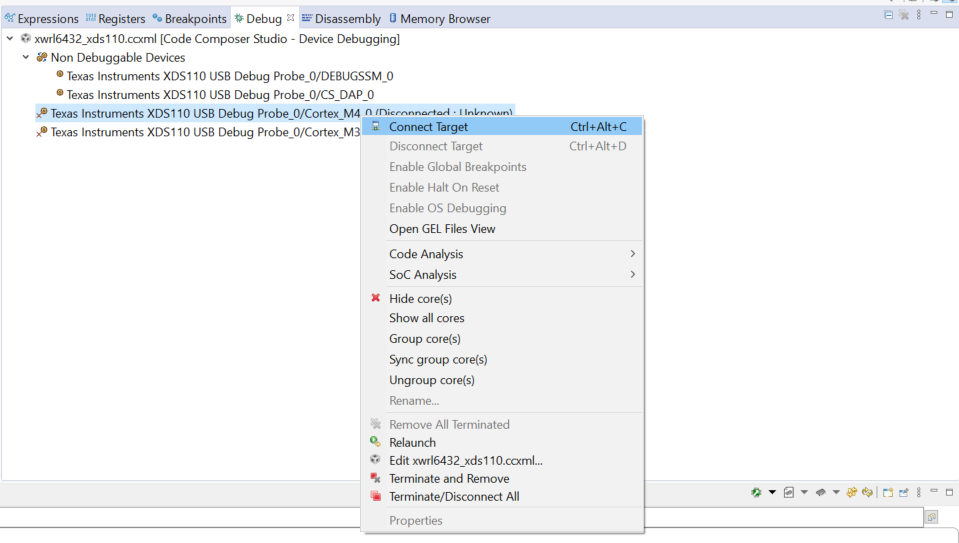The width and height of the screenshot is (959, 543).
Task: Select Open GEL Files View
Action: 442,229
